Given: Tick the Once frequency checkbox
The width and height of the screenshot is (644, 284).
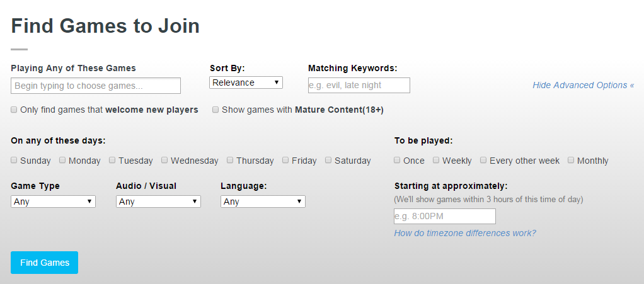Looking at the screenshot, I should coord(397,160).
